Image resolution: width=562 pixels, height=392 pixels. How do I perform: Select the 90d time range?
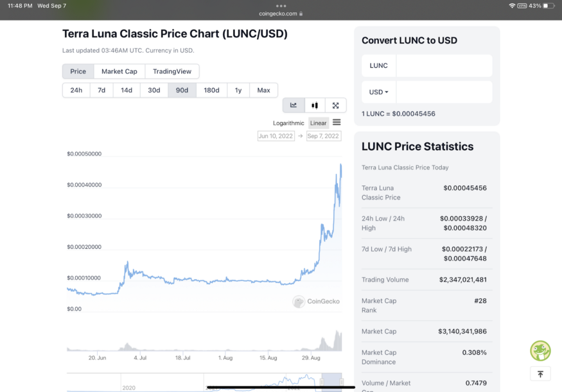[x=182, y=90]
